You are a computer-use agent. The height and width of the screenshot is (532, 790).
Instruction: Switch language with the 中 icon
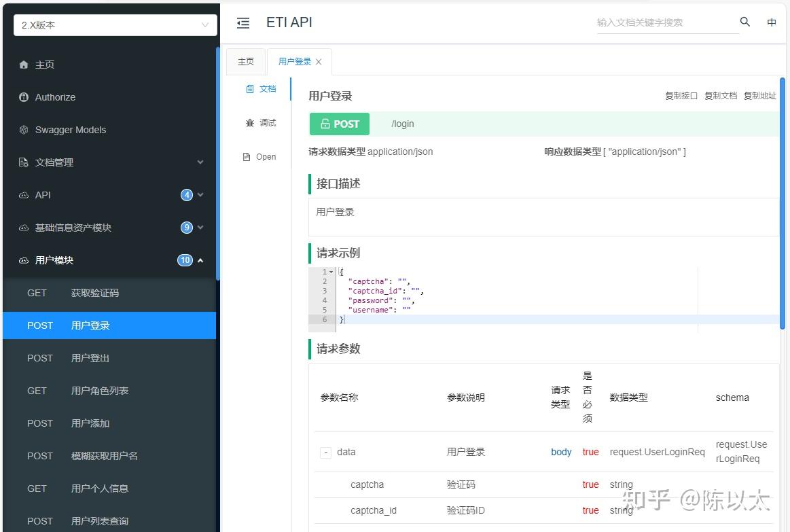[772, 22]
